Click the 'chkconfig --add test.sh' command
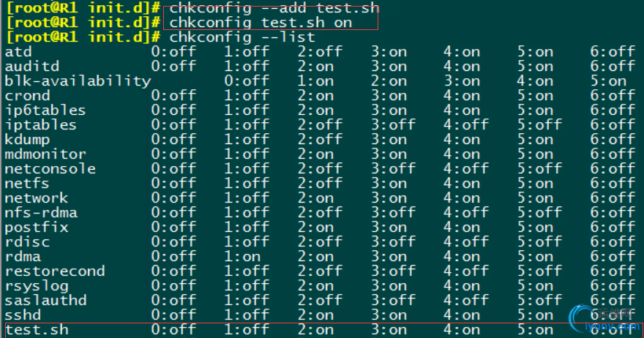The width and height of the screenshot is (644, 338). (274, 7)
